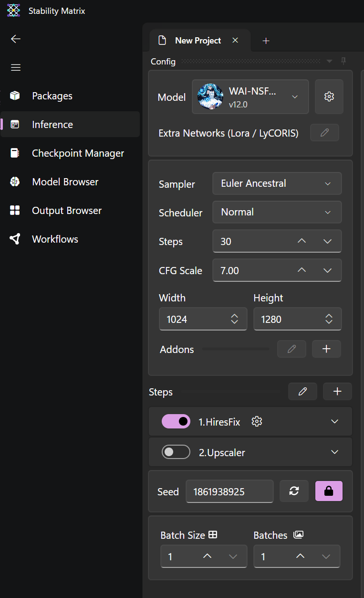Viewport: 364px width, 598px height.
Task: Enable the Upscaler toggle
Action: (x=176, y=452)
